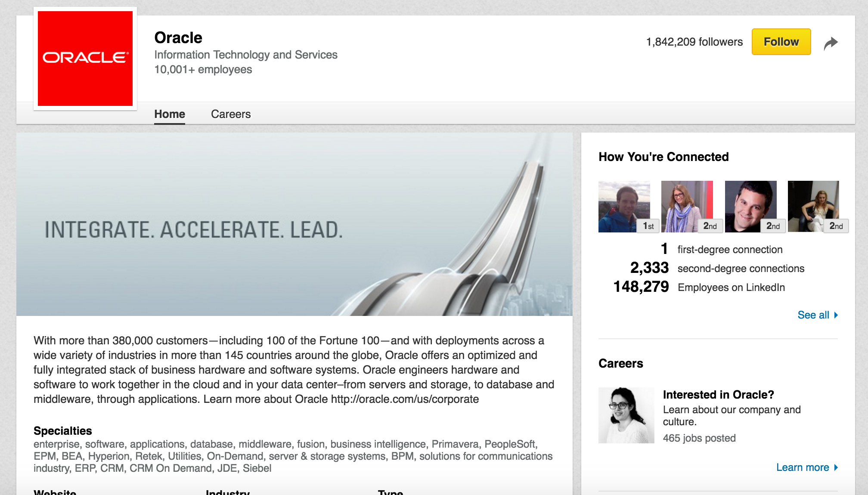Image resolution: width=868 pixels, height=495 pixels.
Task: Click arrow next to See all
Action: coord(836,315)
